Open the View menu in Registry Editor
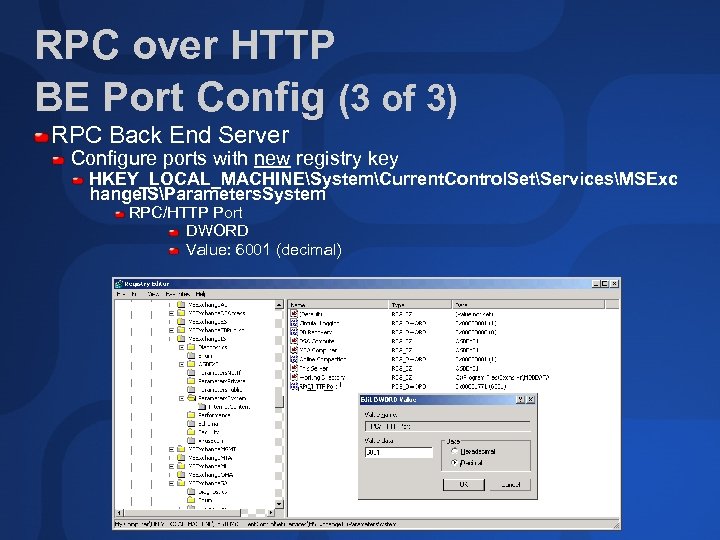The height and width of the screenshot is (540, 720). (153, 294)
